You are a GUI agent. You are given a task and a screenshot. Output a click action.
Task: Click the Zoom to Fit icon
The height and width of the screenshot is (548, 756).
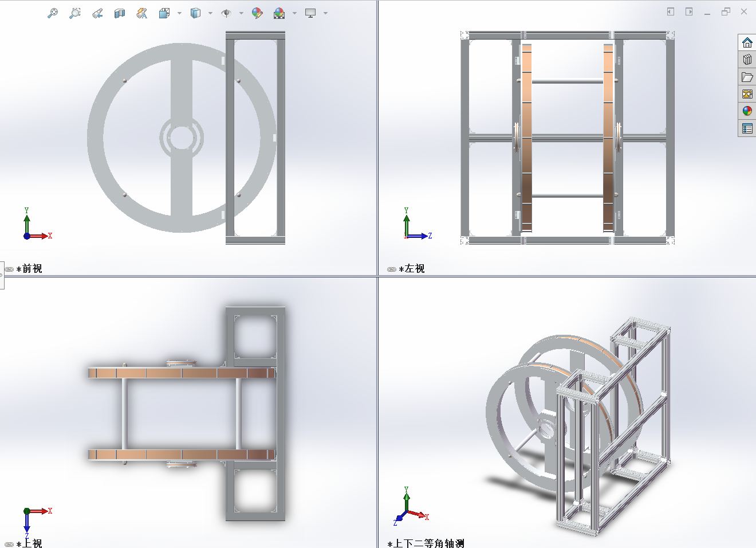click(x=52, y=13)
